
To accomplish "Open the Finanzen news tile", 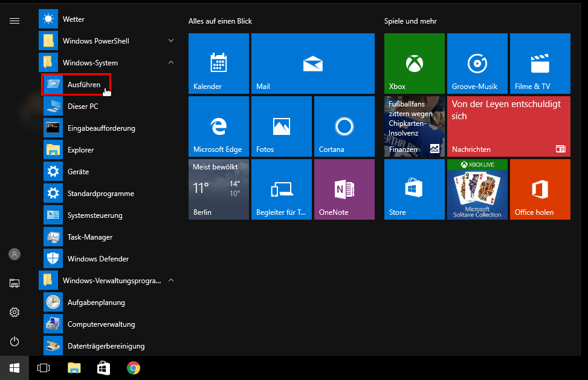I will pyautogui.click(x=415, y=126).
